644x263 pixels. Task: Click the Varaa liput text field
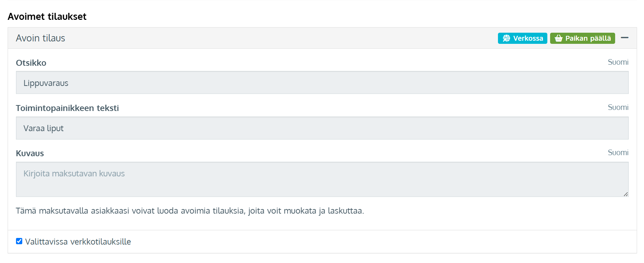point(322,128)
